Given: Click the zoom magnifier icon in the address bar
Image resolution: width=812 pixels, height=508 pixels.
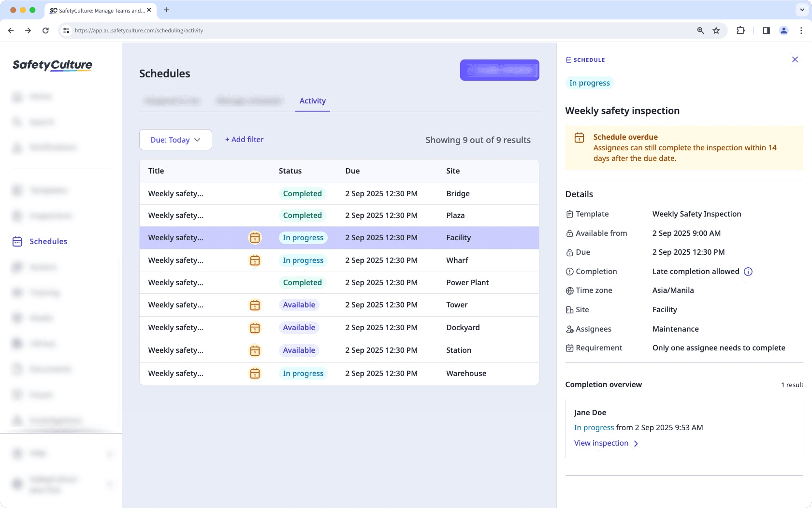Looking at the screenshot, I should pyautogui.click(x=700, y=30).
